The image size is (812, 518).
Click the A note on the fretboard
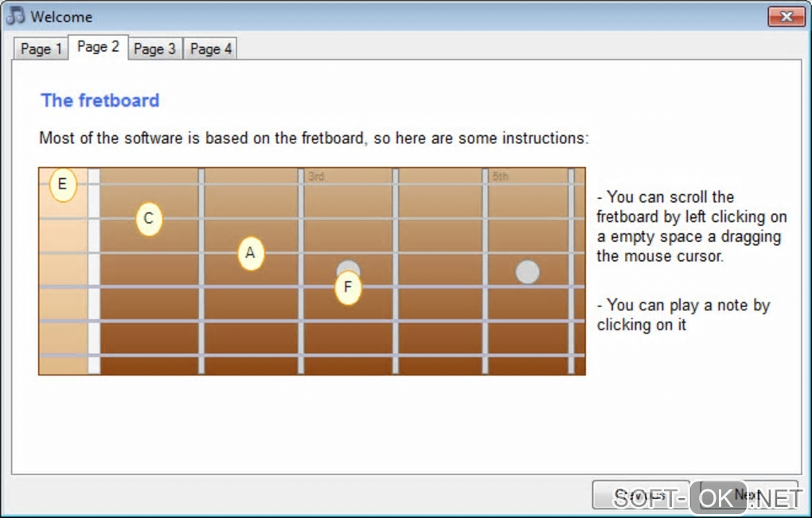(251, 254)
